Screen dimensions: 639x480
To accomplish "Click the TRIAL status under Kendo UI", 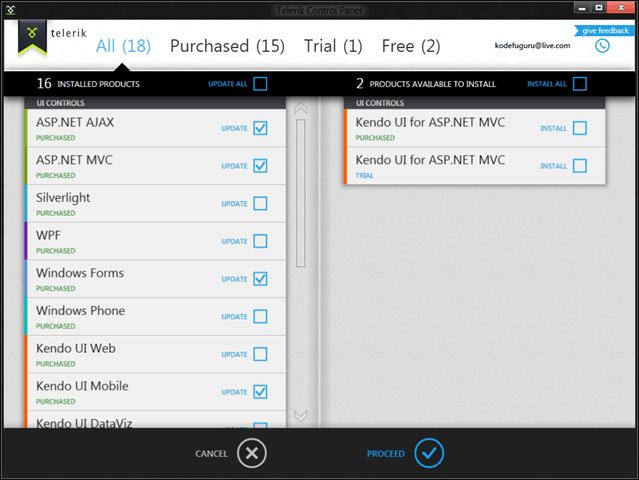I will (364, 176).
